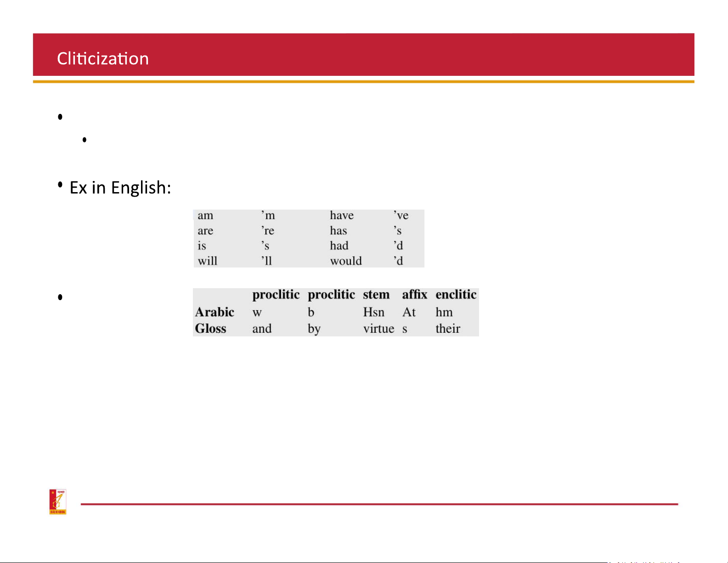
Task: Click the word "am" in the contractions table
Action: pyautogui.click(x=205, y=216)
